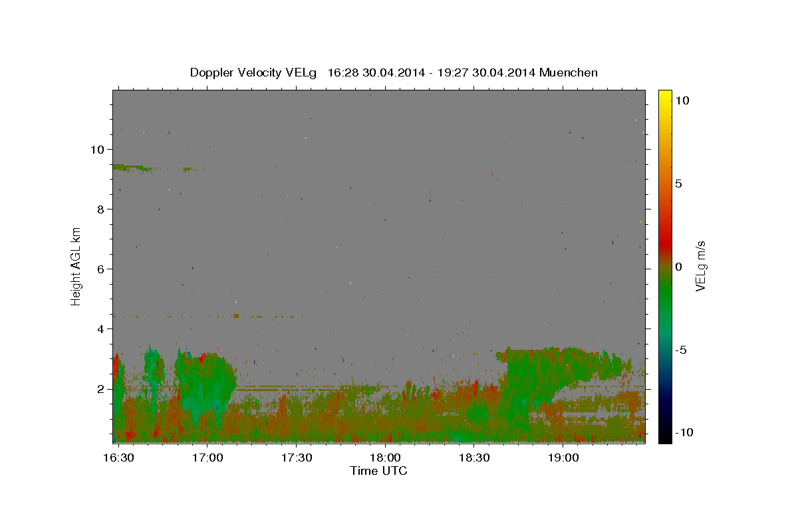Click the height axis label '8'

[100, 209]
